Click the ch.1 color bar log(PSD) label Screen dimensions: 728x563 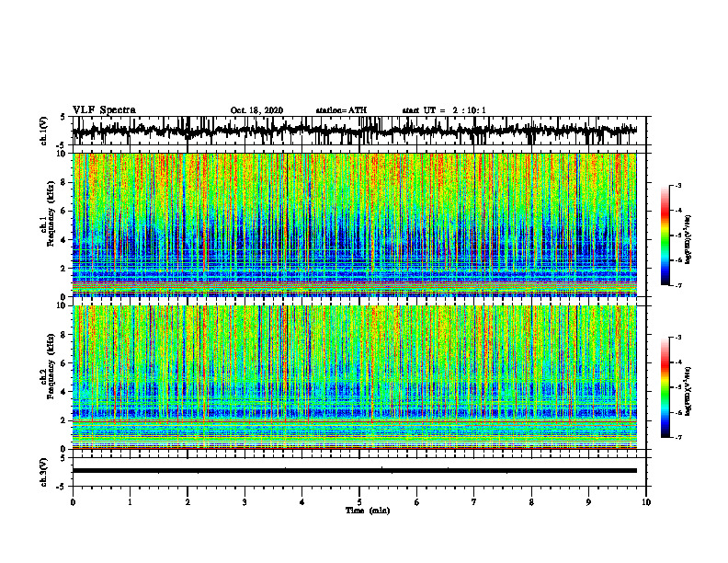pyautogui.click(x=688, y=240)
